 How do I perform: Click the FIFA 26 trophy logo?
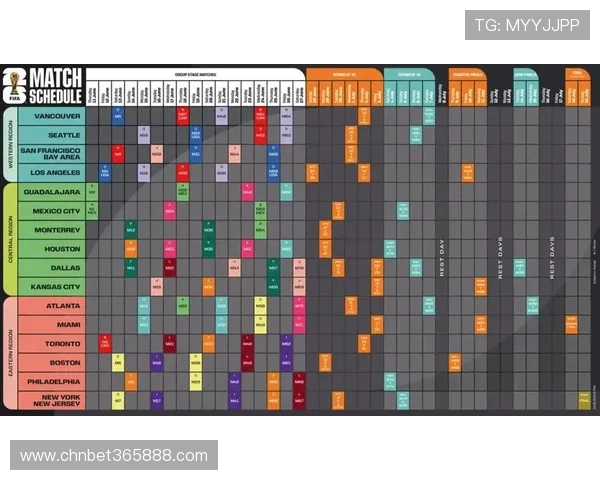point(15,87)
